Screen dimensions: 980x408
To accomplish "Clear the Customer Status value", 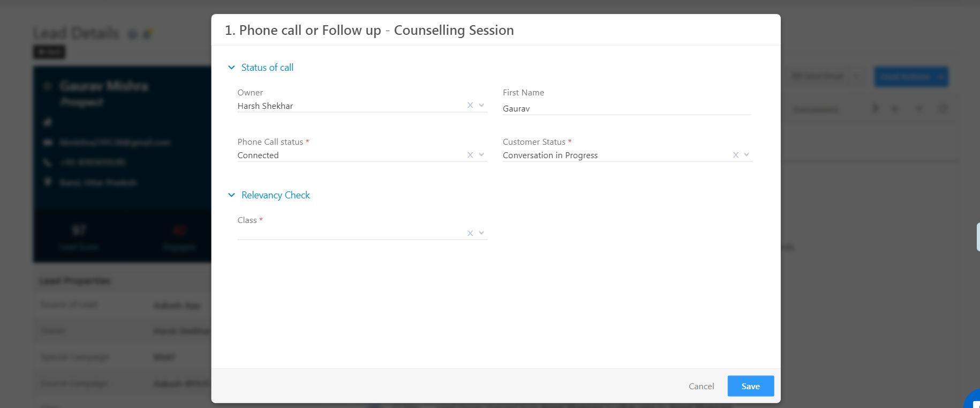I will [x=736, y=155].
